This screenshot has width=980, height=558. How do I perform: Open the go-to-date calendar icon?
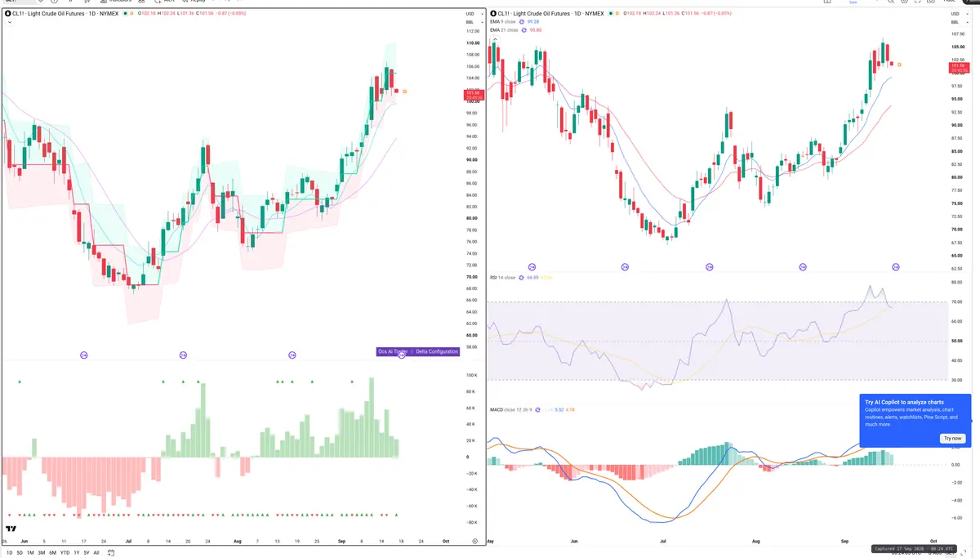(110, 553)
